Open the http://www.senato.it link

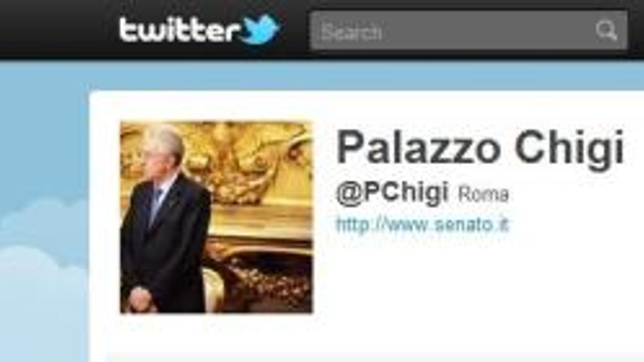[422, 224]
